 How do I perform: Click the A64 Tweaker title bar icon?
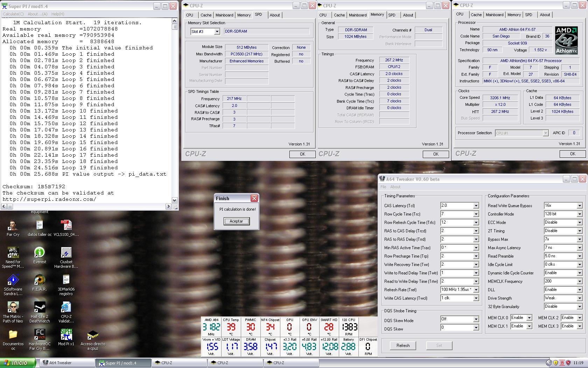(382, 179)
